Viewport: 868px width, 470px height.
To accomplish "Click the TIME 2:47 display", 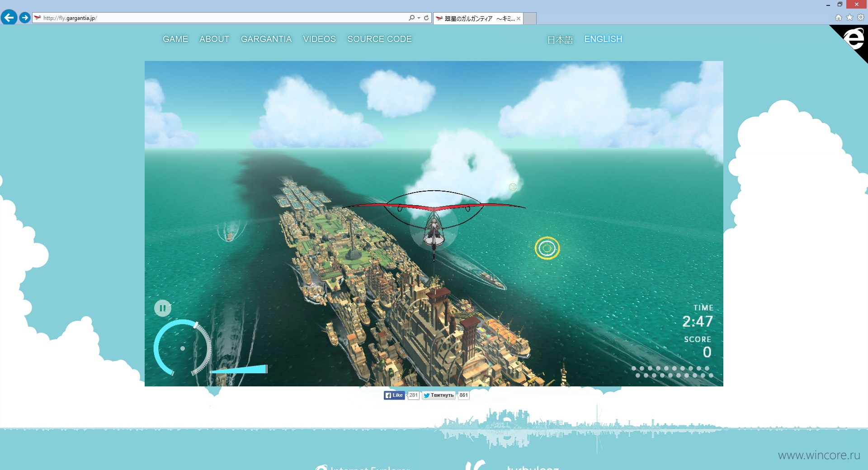I will 698,316.
